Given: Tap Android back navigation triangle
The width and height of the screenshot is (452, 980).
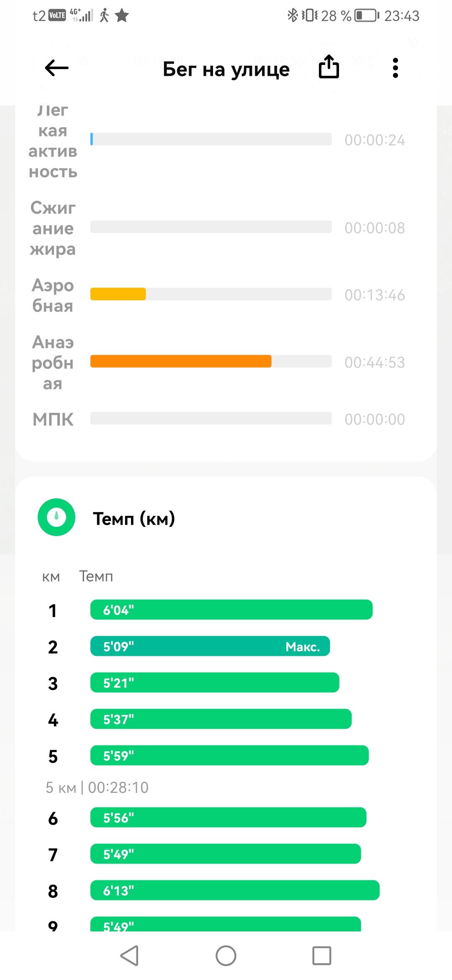Looking at the screenshot, I should click(x=130, y=956).
